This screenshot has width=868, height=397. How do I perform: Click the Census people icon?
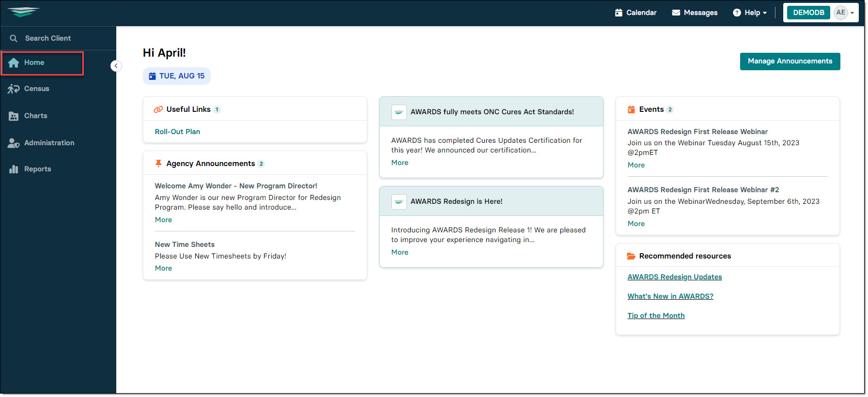tap(14, 89)
